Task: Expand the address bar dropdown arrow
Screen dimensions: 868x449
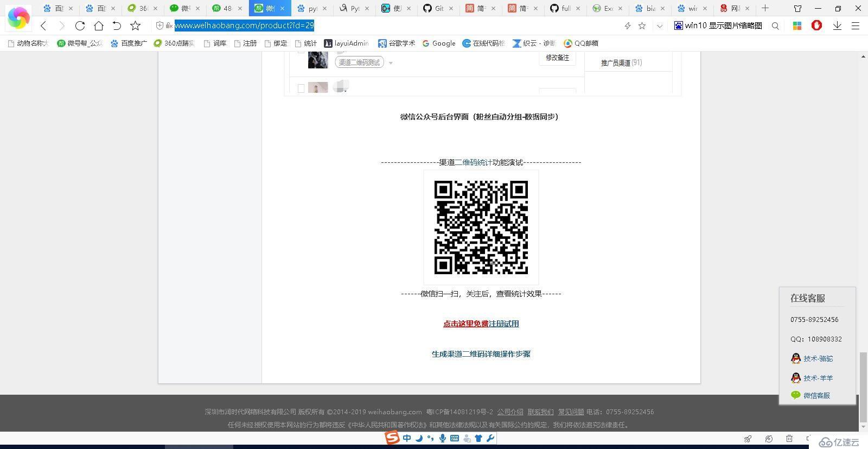Action: [660, 26]
